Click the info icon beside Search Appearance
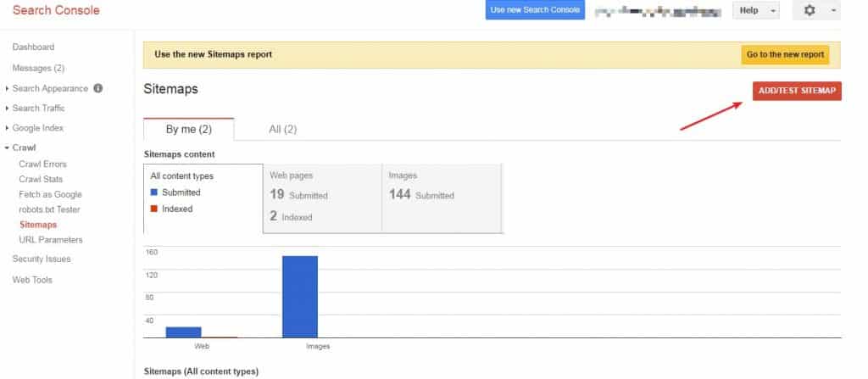This screenshot has width=868, height=379. click(98, 88)
